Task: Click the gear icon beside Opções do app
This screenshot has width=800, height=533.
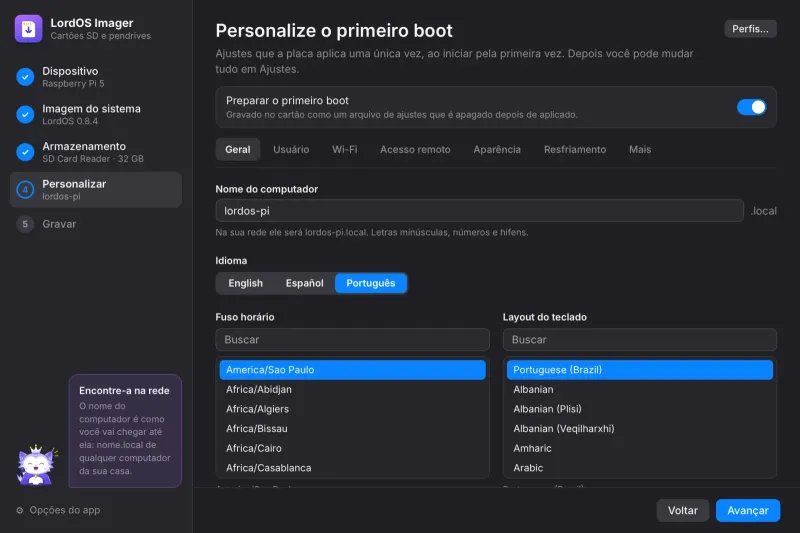Action: pyautogui.click(x=20, y=510)
